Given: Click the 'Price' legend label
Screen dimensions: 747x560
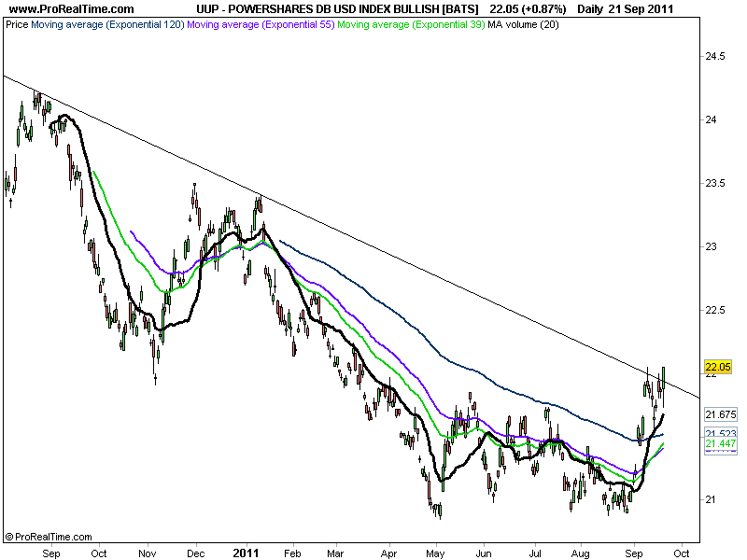Looking at the screenshot, I should pos(17,24).
